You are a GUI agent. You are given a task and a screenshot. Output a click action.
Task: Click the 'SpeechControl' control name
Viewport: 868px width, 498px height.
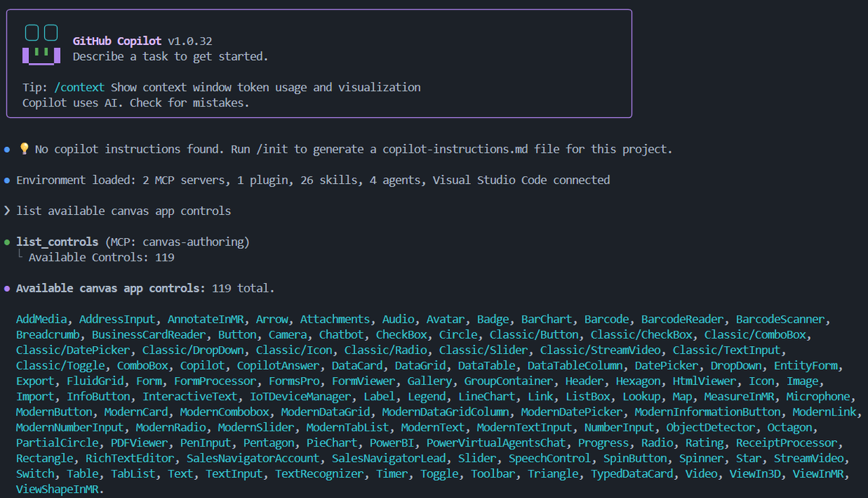pos(550,458)
